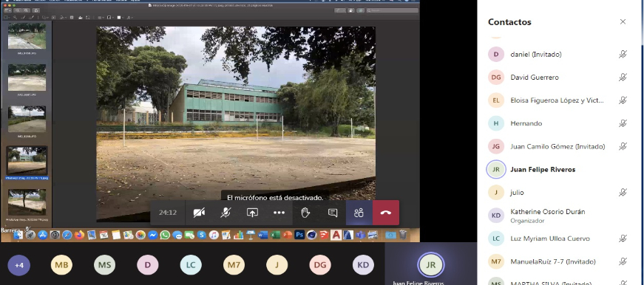Select the first thumbnail in Preview sidebar
Screen dimensions: 644x285
pyautogui.click(x=27, y=36)
